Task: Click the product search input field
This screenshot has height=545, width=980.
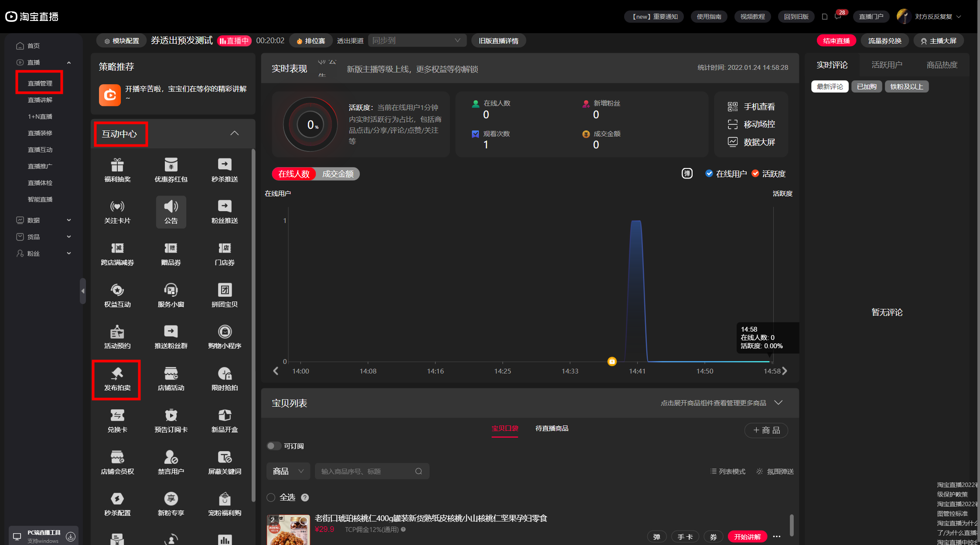Action: coord(372,471)
